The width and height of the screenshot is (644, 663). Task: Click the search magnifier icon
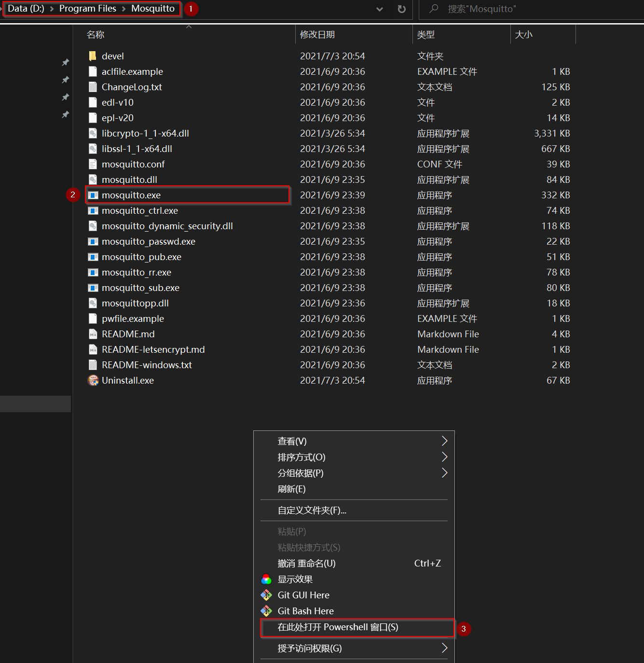434,9
